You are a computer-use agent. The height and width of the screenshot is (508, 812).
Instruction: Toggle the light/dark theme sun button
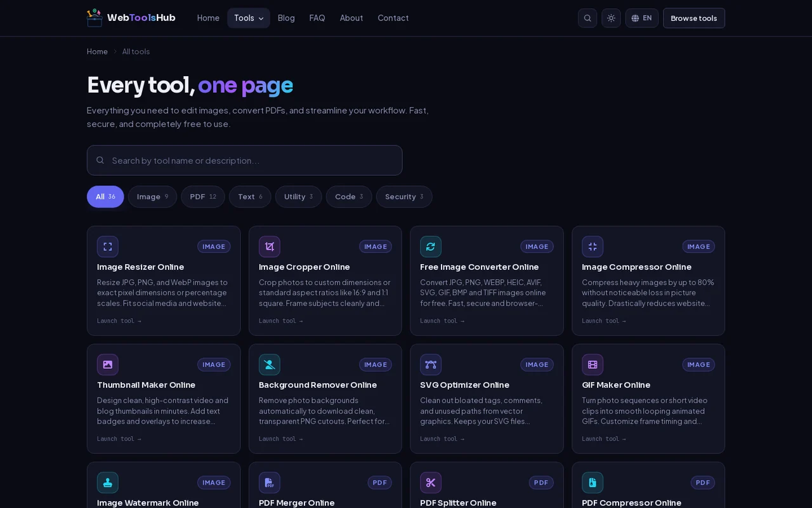click(611, 18)
